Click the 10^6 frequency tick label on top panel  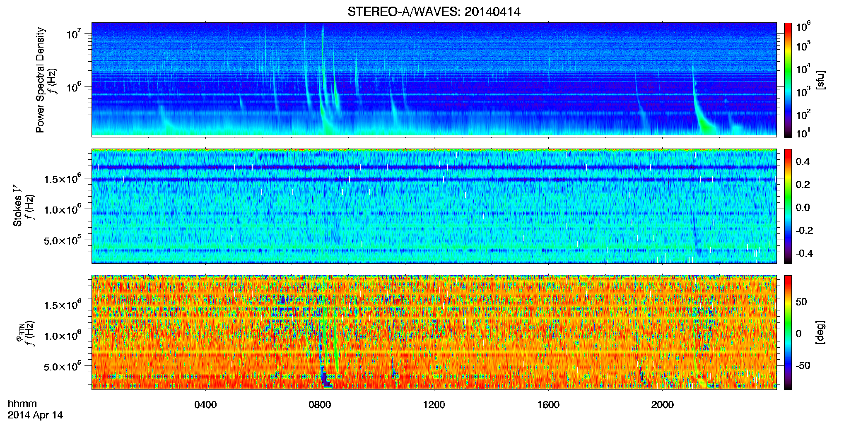point(73,87)
